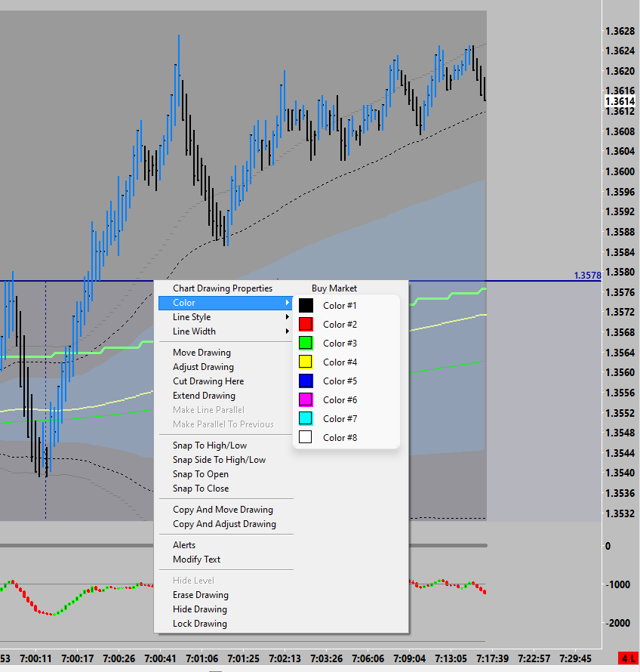
Task: Select Snap To High/Low option
Action: click(209, 445)
